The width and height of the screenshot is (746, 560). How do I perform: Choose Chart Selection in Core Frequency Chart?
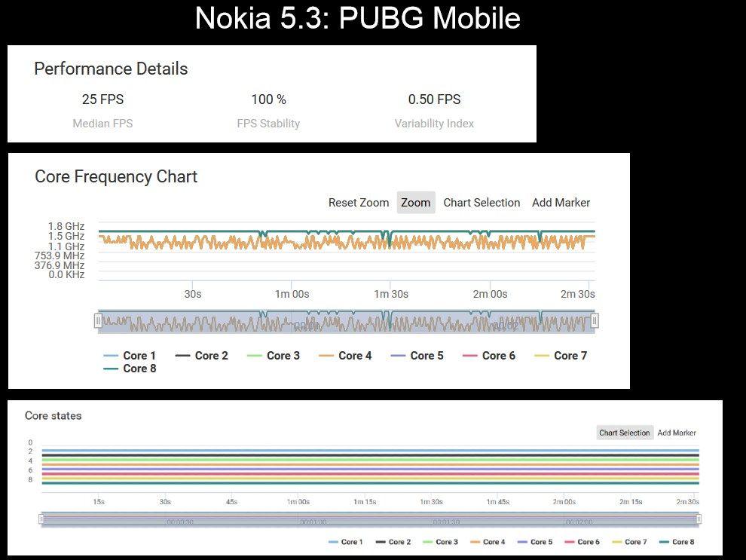click(x=482, y=203)
